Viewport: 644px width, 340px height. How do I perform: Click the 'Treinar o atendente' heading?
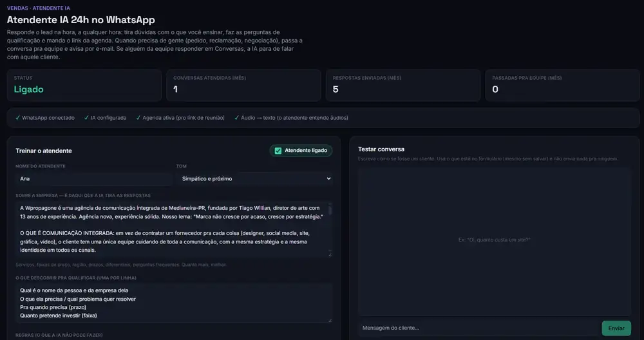click(x=44, y=151)
